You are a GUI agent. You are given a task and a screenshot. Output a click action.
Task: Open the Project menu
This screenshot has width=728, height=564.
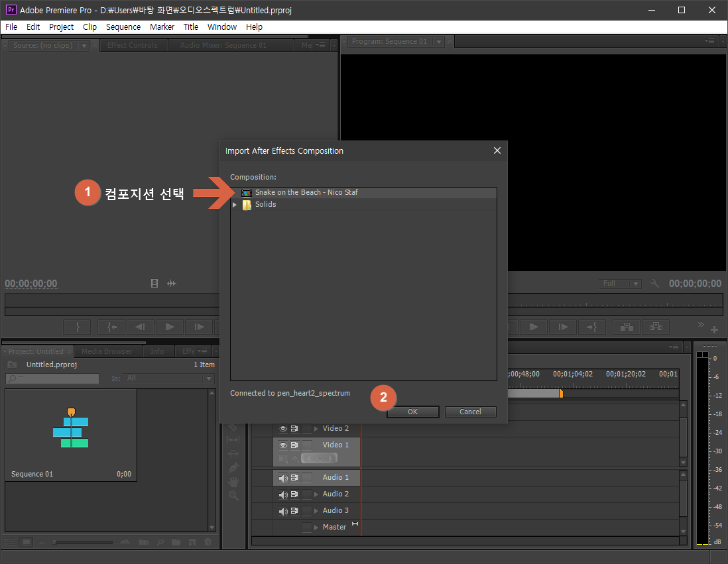point(61,27)
